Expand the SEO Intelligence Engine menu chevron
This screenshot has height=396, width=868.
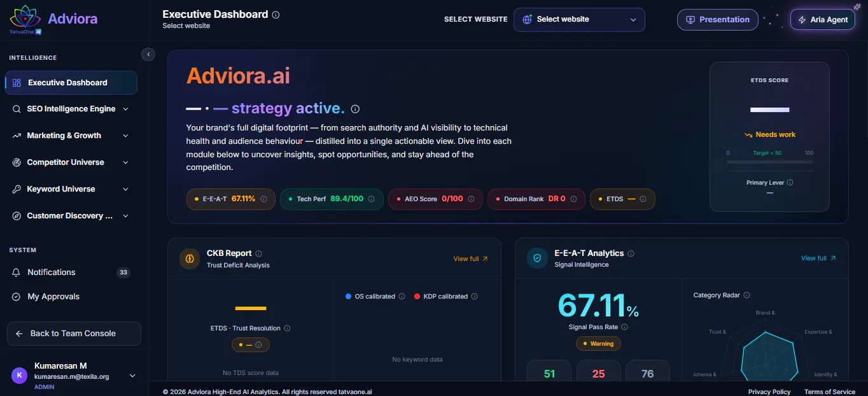(x=125, y=109)
